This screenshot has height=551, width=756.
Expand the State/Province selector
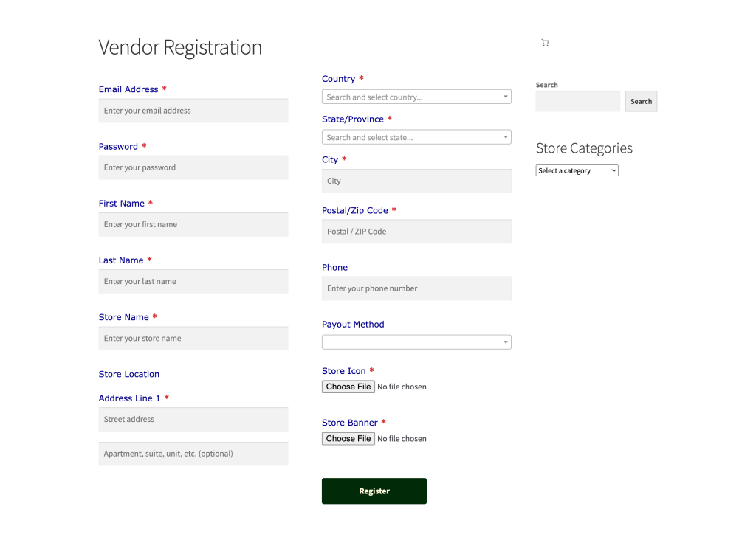pos(416,137)
